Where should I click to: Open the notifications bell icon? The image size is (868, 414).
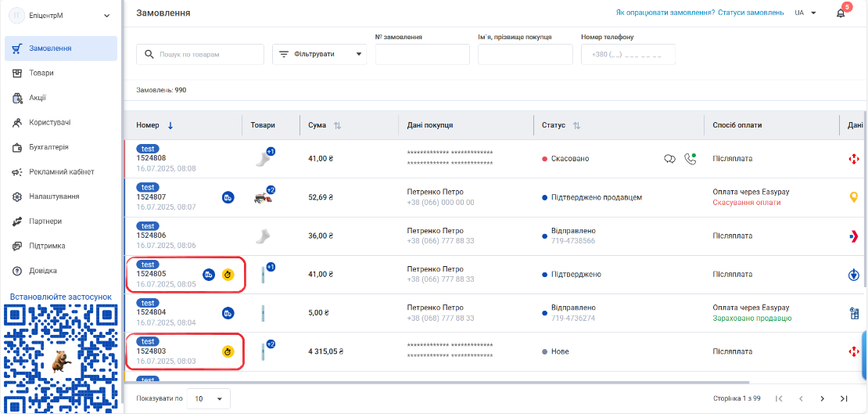click(841, 13)
